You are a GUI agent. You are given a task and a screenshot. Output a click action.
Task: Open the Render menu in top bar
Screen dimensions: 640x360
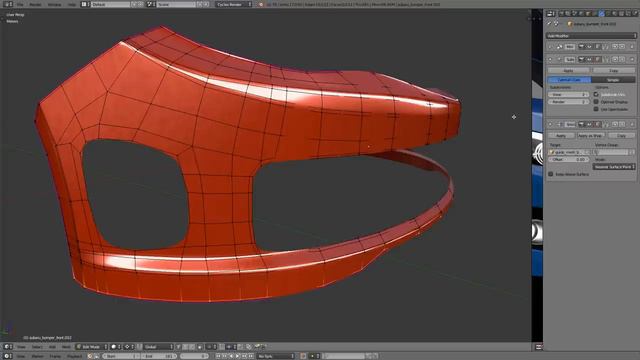point(35,4)
